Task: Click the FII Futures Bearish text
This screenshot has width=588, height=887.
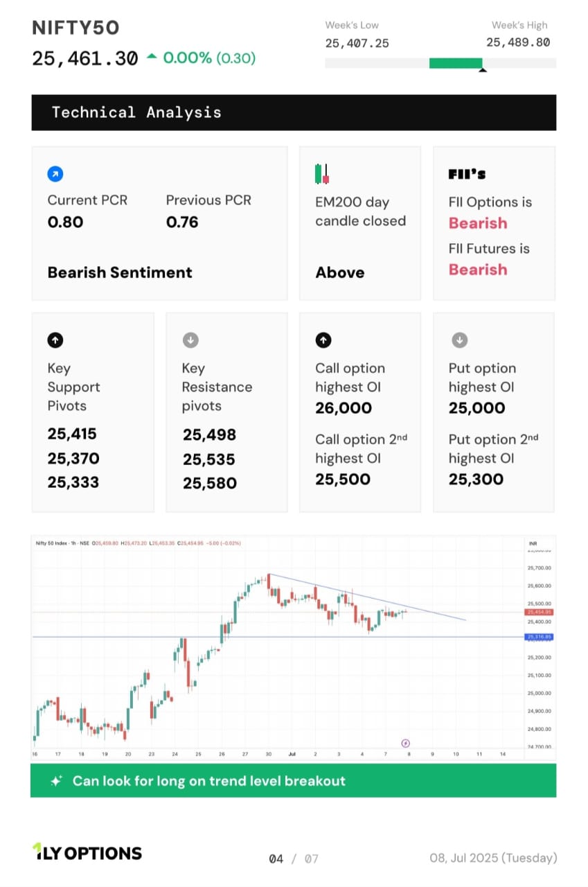Action: 478,270
